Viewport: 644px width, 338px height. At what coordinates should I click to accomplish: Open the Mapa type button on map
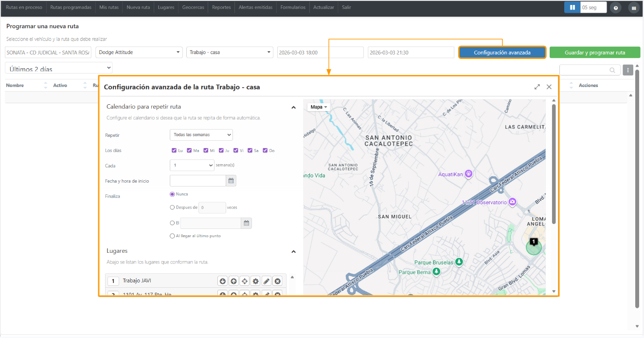point(319,107)
